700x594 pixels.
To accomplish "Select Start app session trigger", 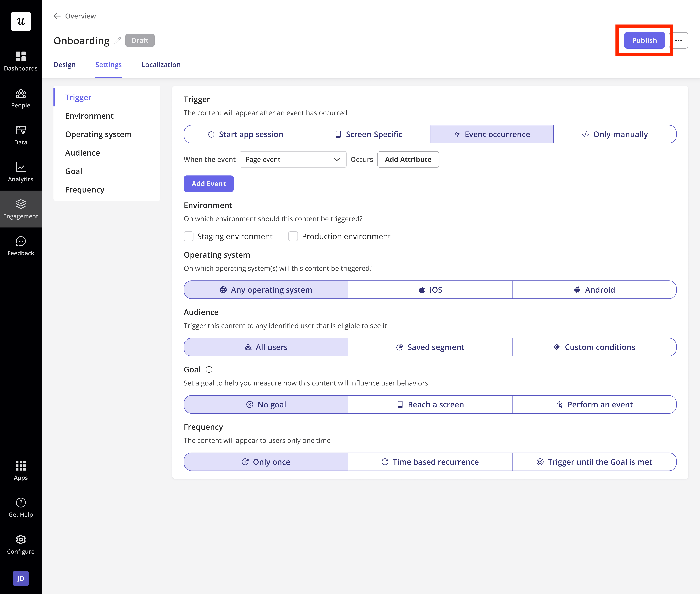I will [x=245, y=134].
